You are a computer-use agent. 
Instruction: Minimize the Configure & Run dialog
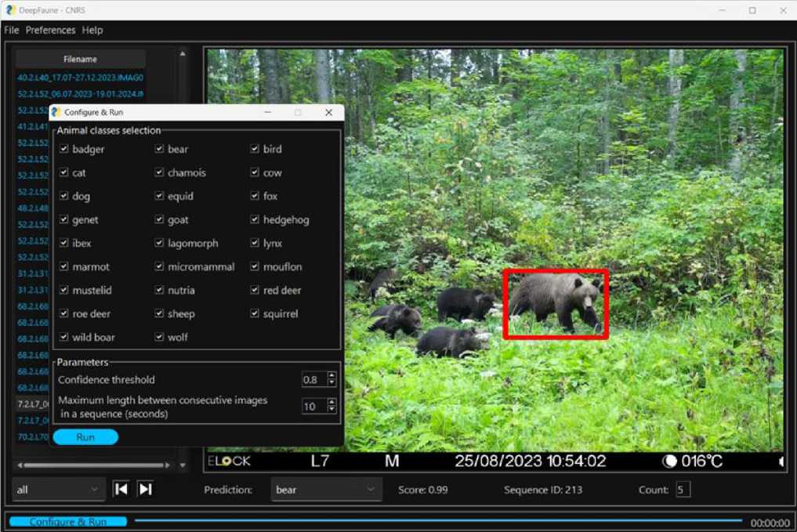click(x=267, y=112)
